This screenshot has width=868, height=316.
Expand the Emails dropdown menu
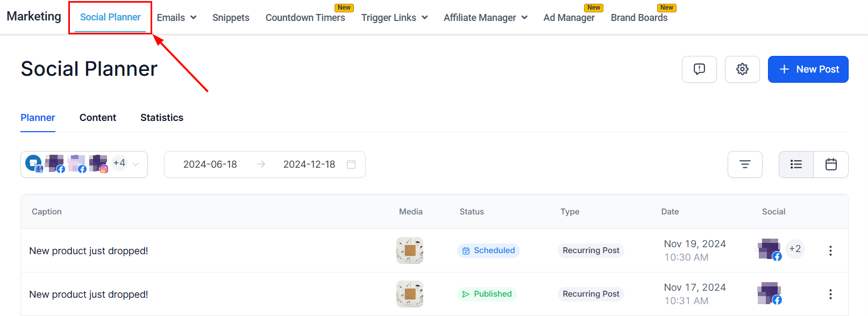click(x=176, y=18)
